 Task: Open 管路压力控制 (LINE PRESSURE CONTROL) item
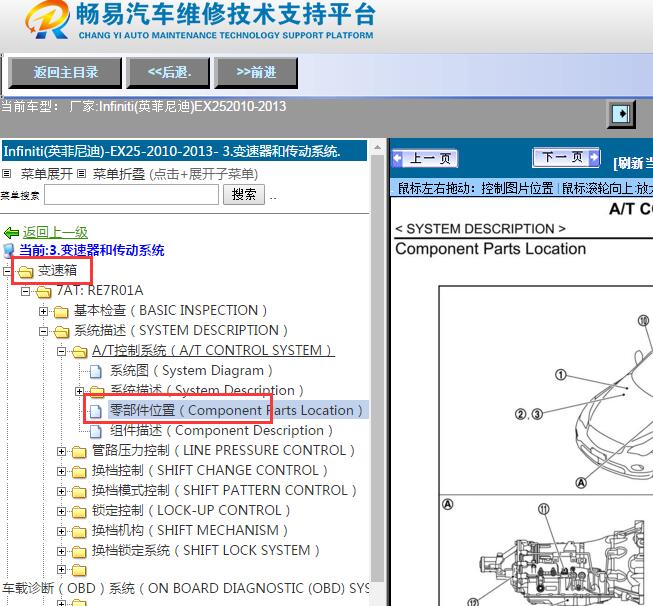(x=223, y=450)
